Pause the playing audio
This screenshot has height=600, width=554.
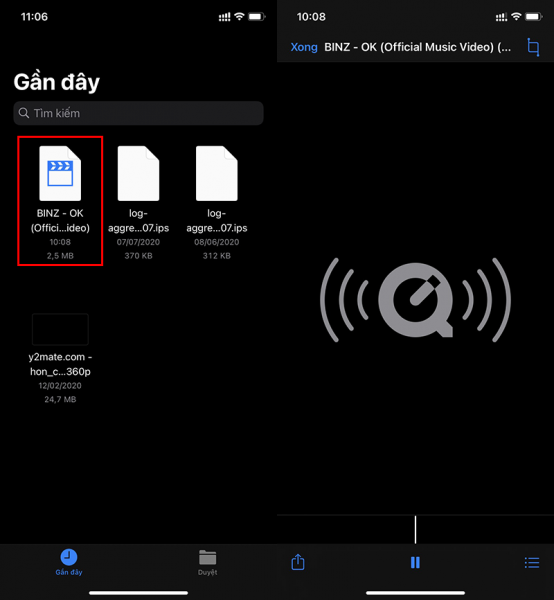[415, 562]
